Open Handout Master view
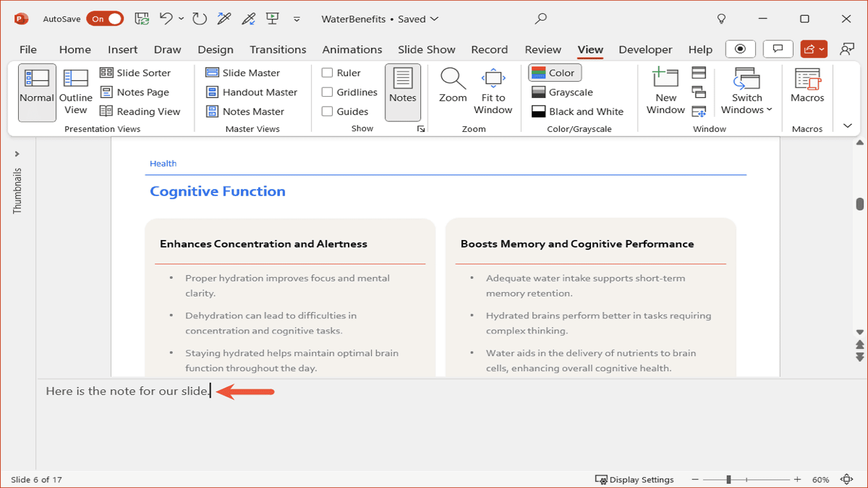 coord(251,92)
